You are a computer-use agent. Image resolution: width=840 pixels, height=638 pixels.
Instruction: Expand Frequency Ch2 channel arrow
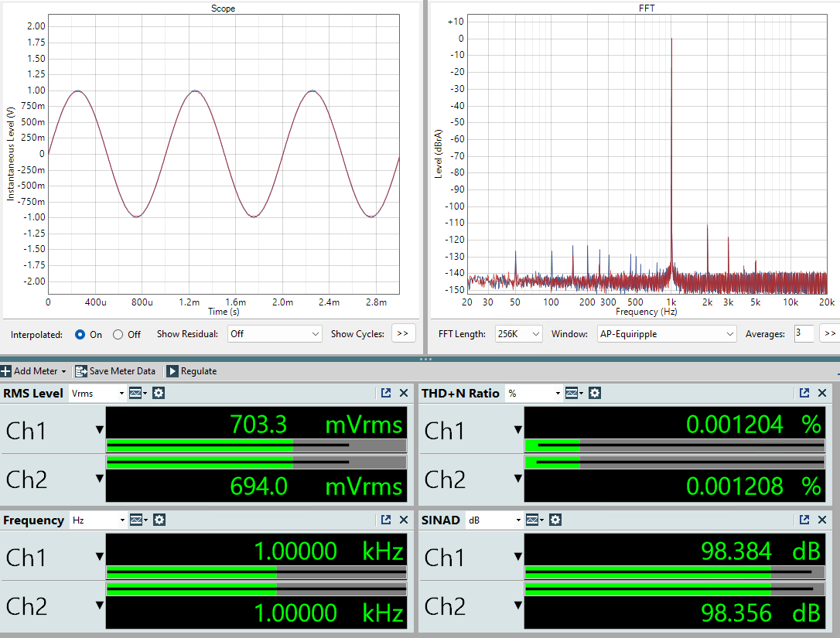(x=100, y=606)
